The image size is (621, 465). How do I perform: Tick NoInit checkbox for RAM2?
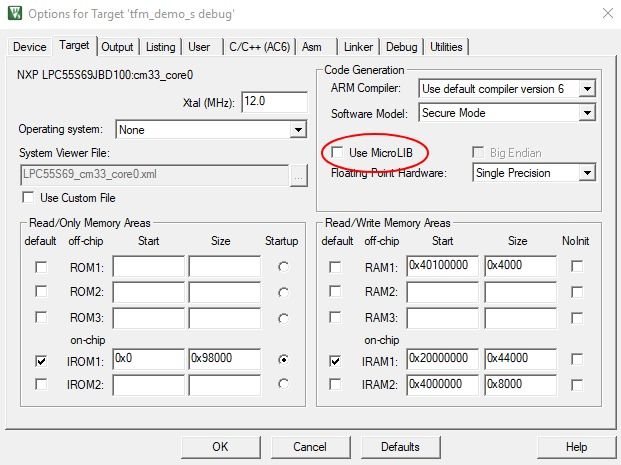tap(577, 292)
